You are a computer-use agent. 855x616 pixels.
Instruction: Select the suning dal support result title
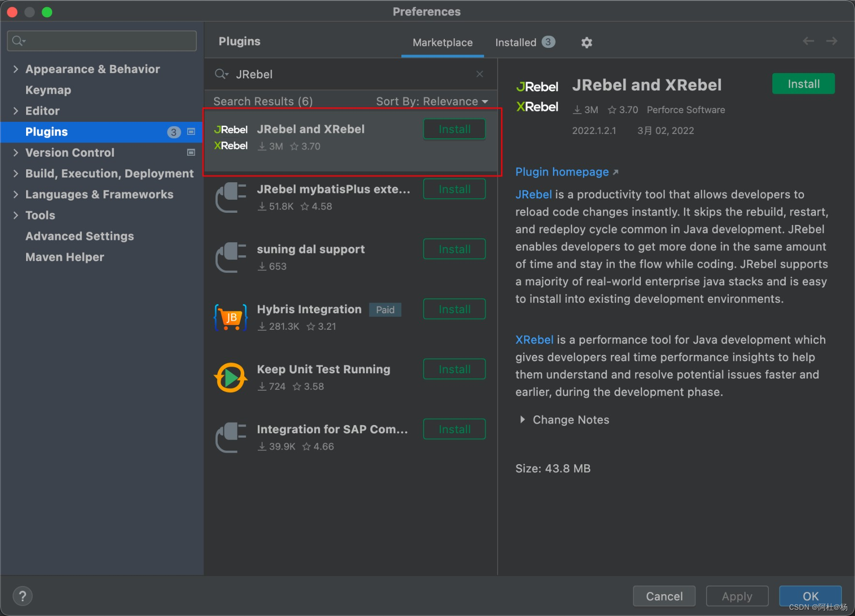[x=310, y=249]
